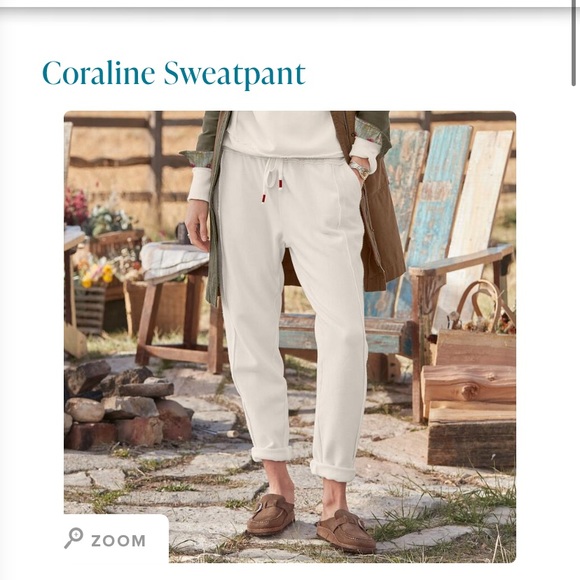
Task: Click the left brown suede clog
Action: (x=270, y=515)
